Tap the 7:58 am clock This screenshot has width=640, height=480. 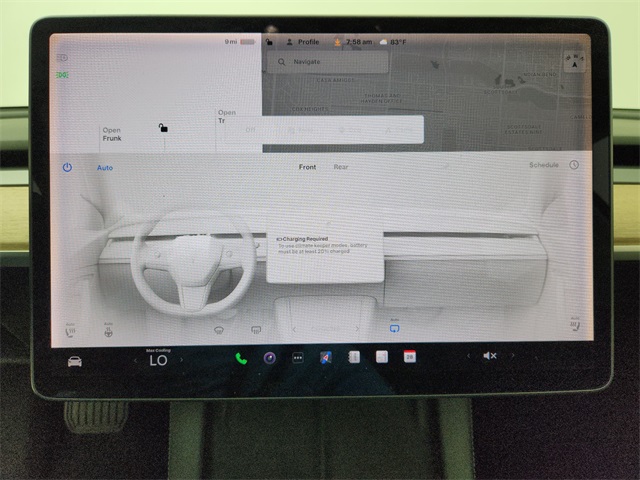[359, 42]
